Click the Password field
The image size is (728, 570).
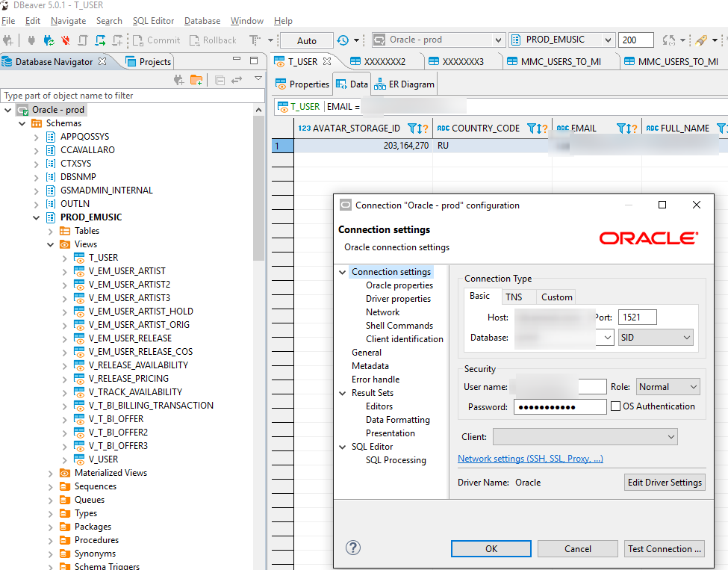pos(560,407)
